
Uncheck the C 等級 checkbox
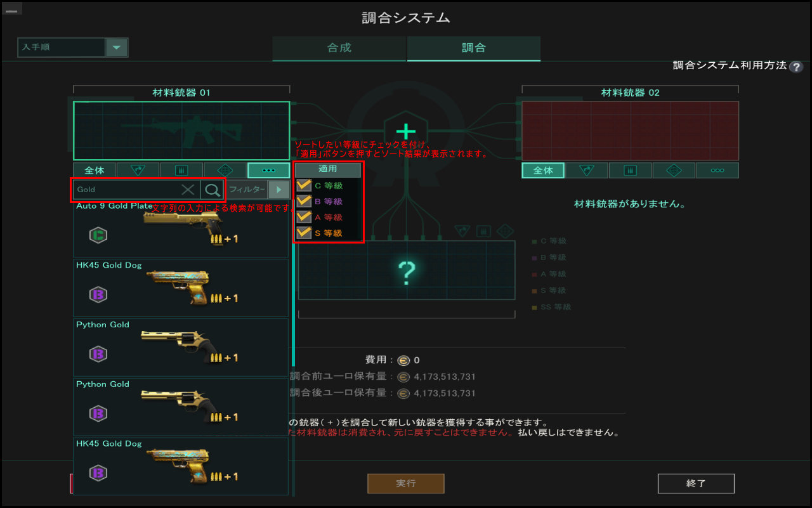pyautogui.click(x=304, y=186)
